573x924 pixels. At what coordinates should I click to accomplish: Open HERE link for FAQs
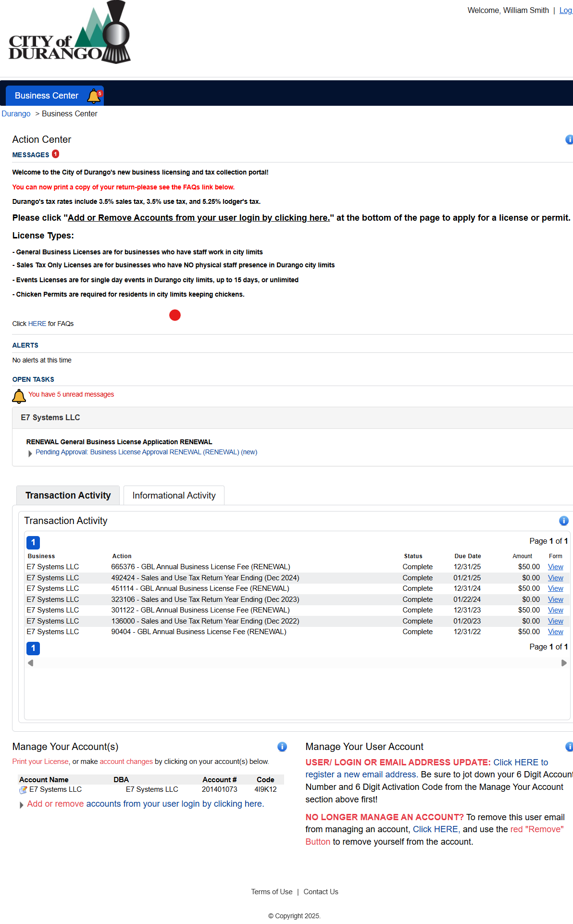point(37,324)
